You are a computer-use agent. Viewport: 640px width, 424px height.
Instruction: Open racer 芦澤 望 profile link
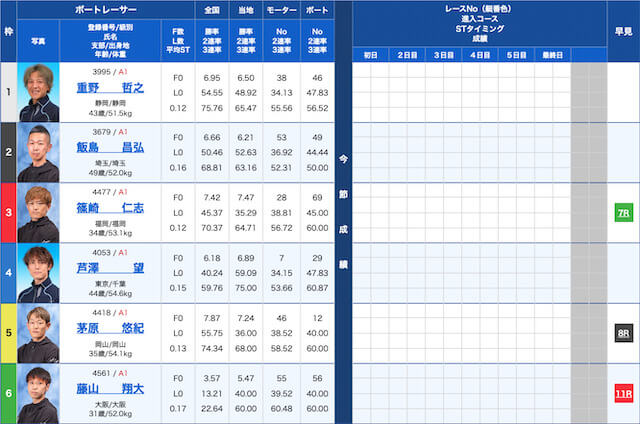(x=110, y=268)
